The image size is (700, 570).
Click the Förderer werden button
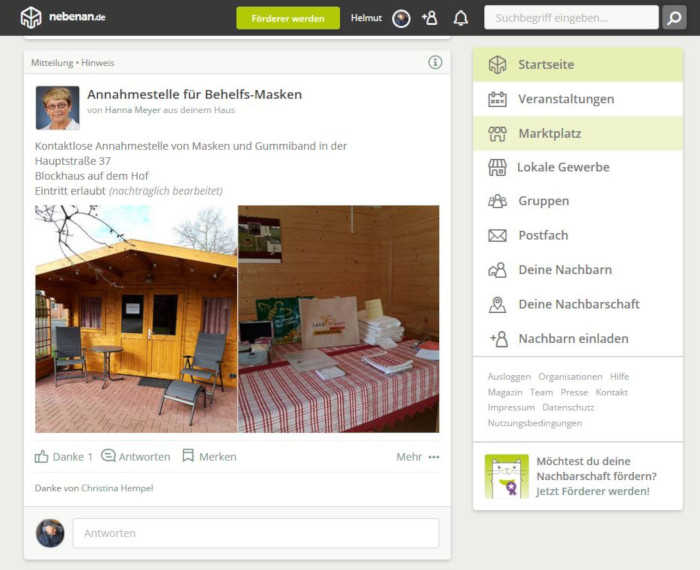click(x=288, y=18)
